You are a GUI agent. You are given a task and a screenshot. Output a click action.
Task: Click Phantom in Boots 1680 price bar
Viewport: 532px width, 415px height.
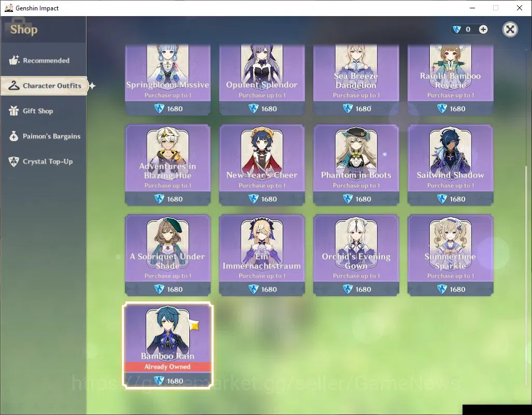(x=356, y=199)
